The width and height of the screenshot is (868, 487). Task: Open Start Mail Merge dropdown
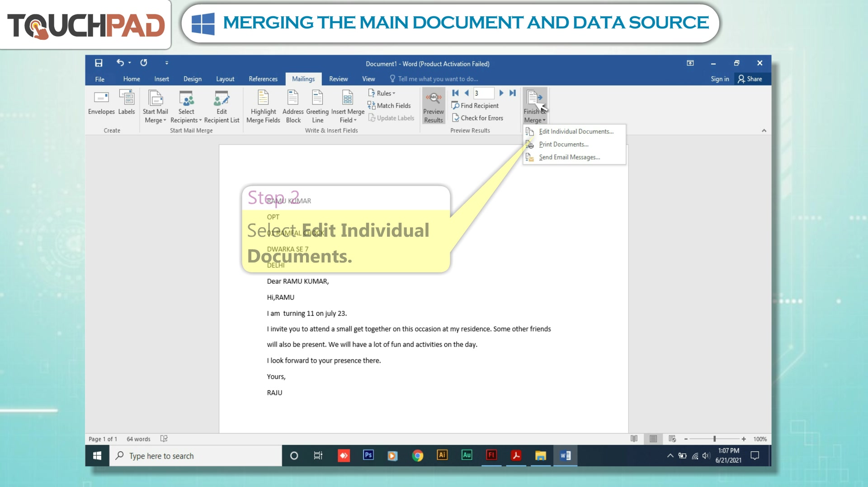click(156, 107)
